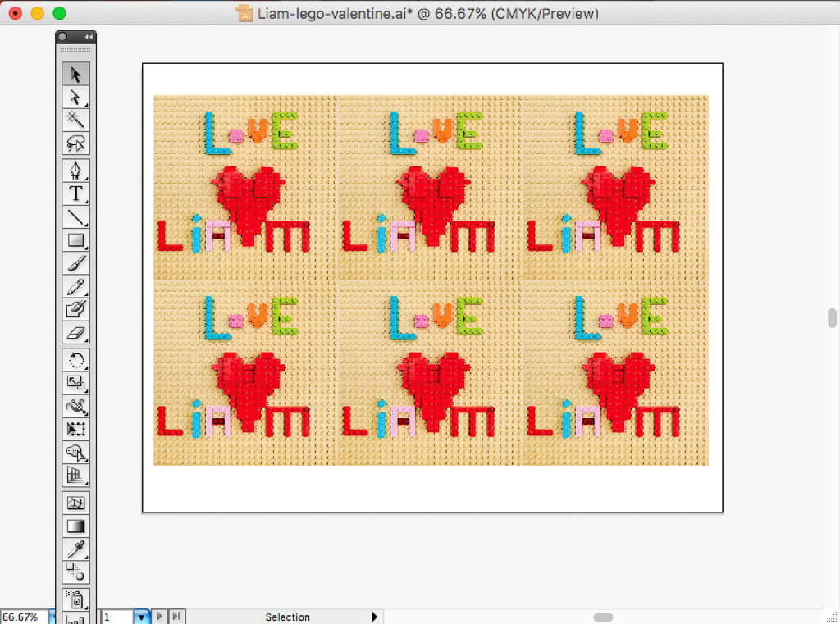The width and height of the screenshot is (840, 624).
Task: Click the zoom level field showing 66.67%
Action: click(x=25, y=617)
